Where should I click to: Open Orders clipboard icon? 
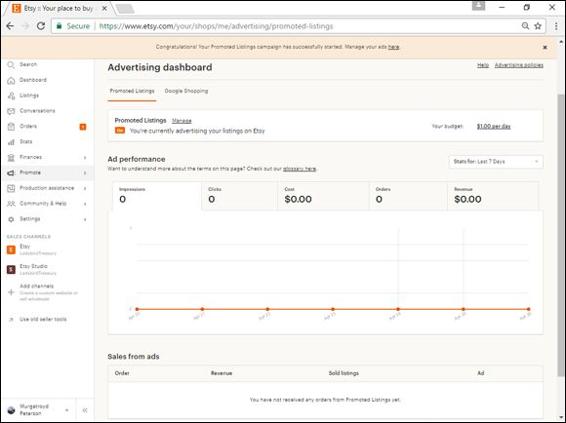[11, 127]
